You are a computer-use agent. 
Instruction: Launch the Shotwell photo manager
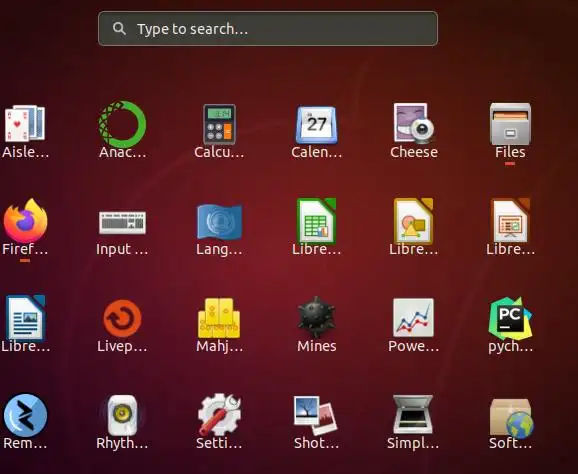point(316,415)
